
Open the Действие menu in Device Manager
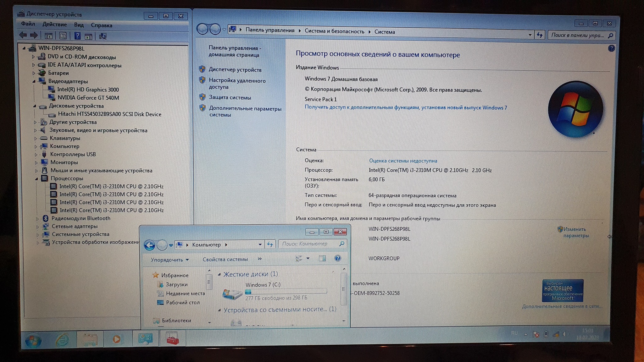(54, 25)
